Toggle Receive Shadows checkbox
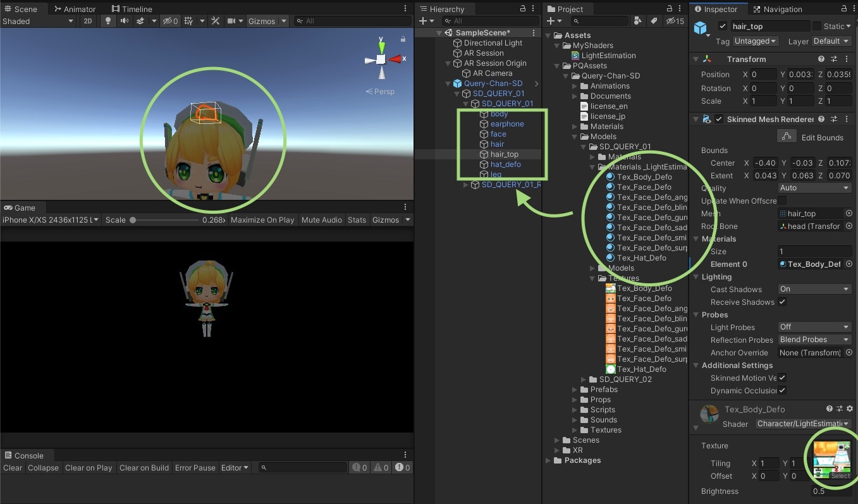This screenshot has height=504, width=858. click(782, 302)
